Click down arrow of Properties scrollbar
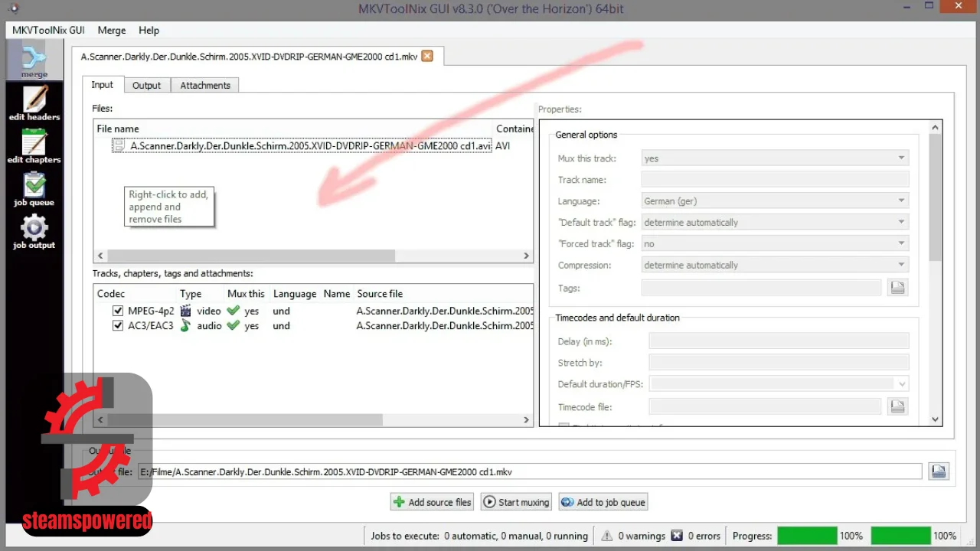The width and height of the screenshot is (980, 551). (935, 419)
